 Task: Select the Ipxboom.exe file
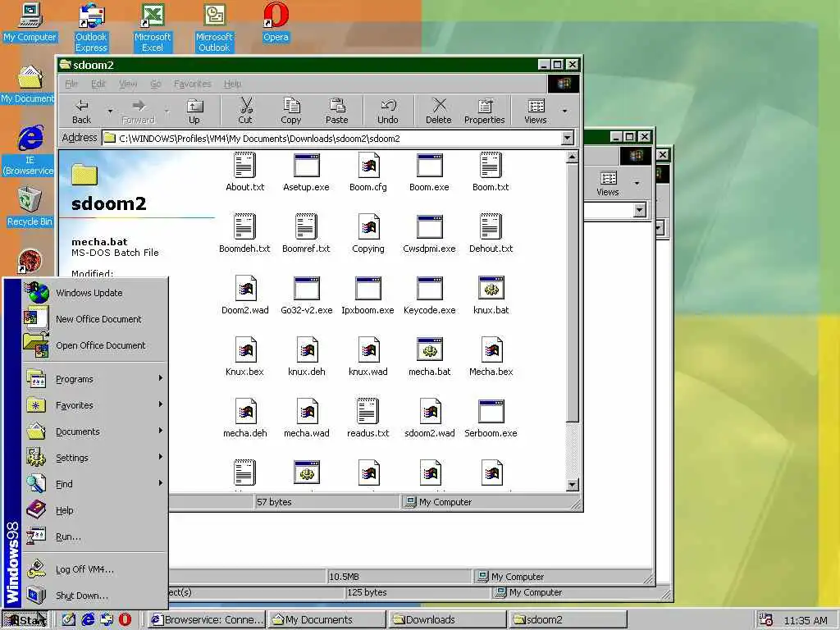click(x=368, y=294)
